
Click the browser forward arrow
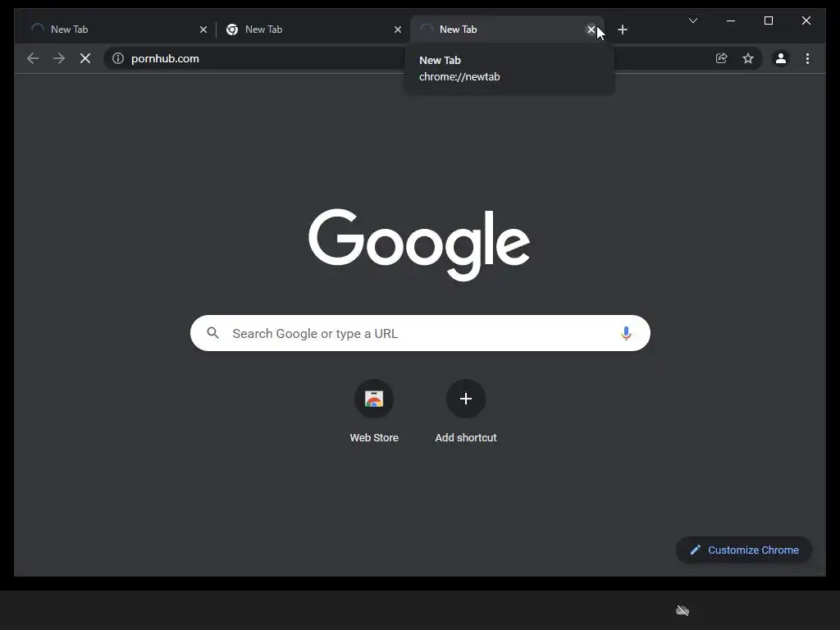click(x=59, y=58)
